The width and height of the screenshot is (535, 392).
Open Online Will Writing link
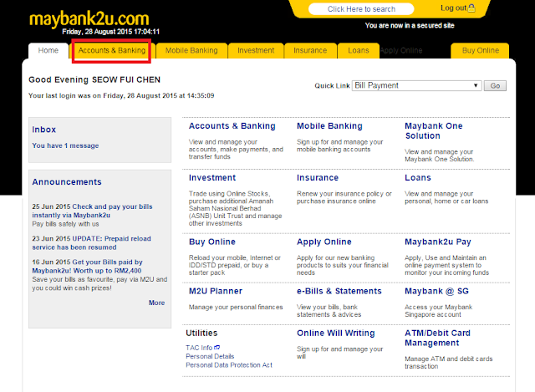pos(336,333)
